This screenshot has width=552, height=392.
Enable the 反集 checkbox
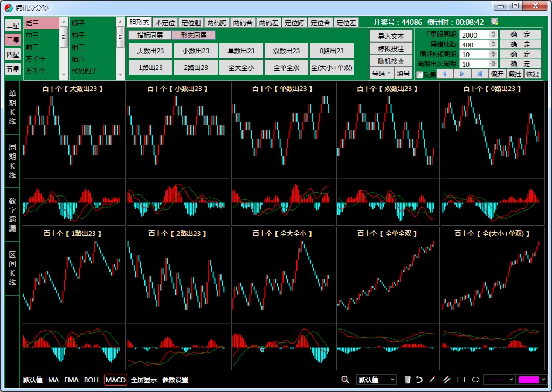click(x=420, y=74)
